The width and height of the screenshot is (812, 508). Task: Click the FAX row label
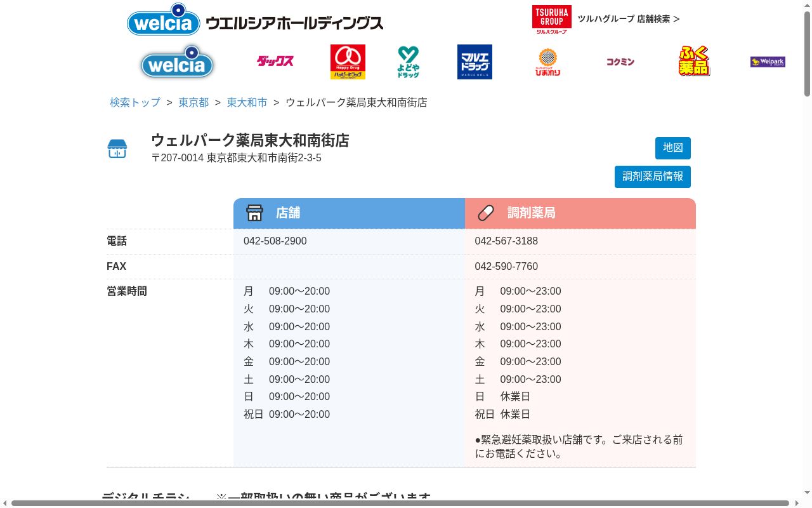117,267
